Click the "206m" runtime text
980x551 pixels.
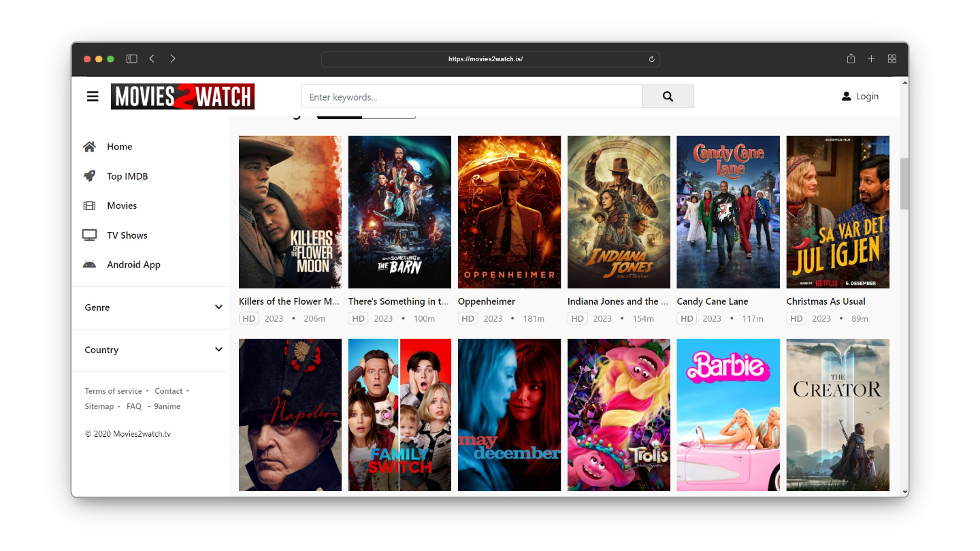pyautogui.click(x=314, y=318)
